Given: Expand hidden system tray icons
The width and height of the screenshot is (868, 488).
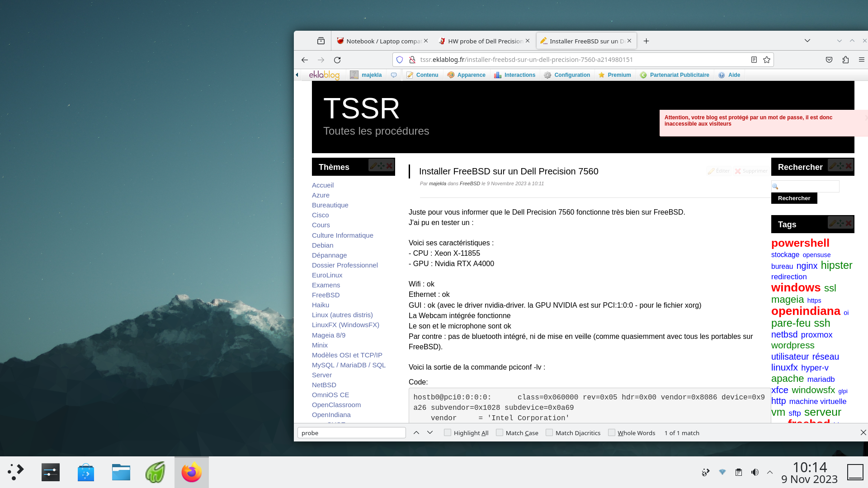Looking at the screenshot, I should click(x=770, y=472).
